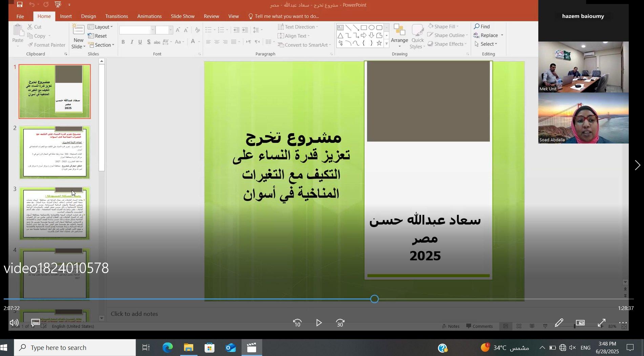Toggle Align Left paragraph
The image size is (644, 356).
coord(208,42)
